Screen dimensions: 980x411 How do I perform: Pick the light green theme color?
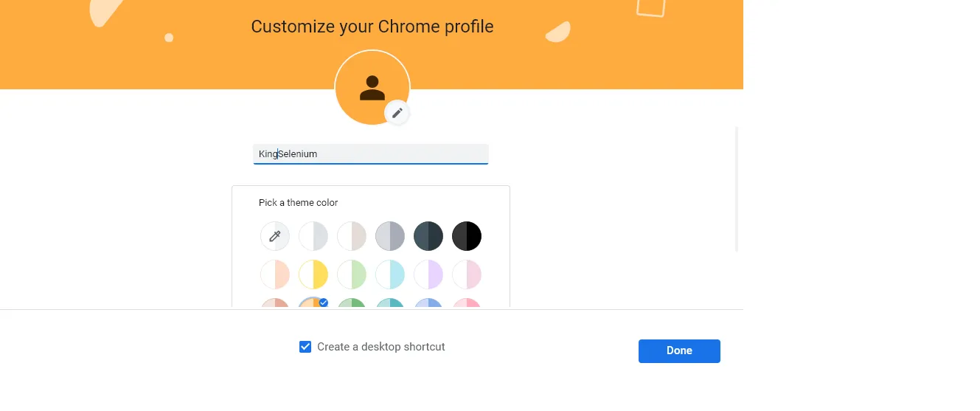(352, 274)
